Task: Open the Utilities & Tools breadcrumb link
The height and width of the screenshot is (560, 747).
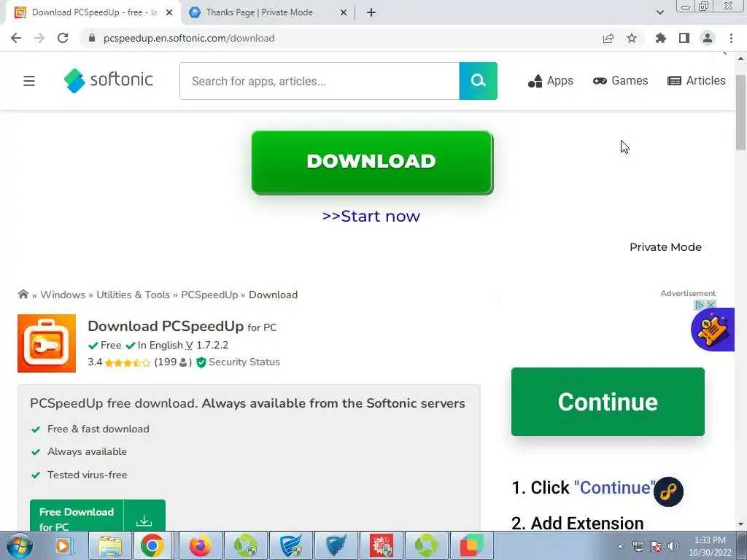Action: pyautogui.click(x=133, y=295)
